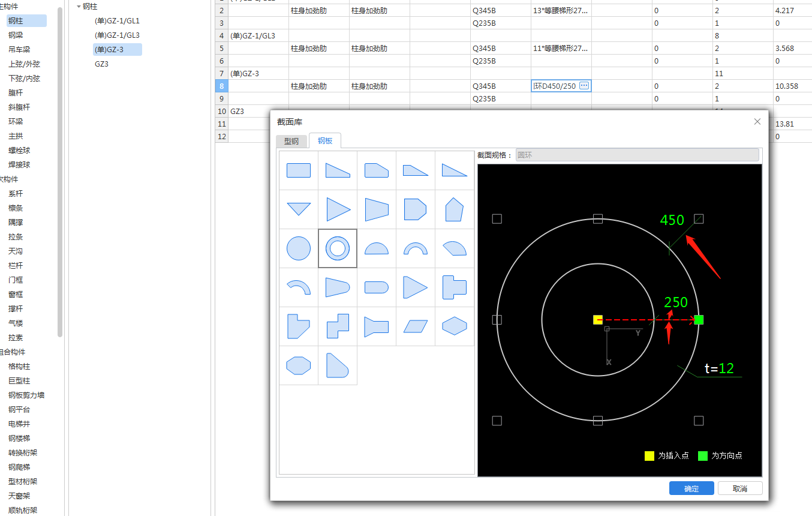Viewport: 812px width, 516px height.
Task: Edit the outer diameter value 450
Action: pos(672,220)
